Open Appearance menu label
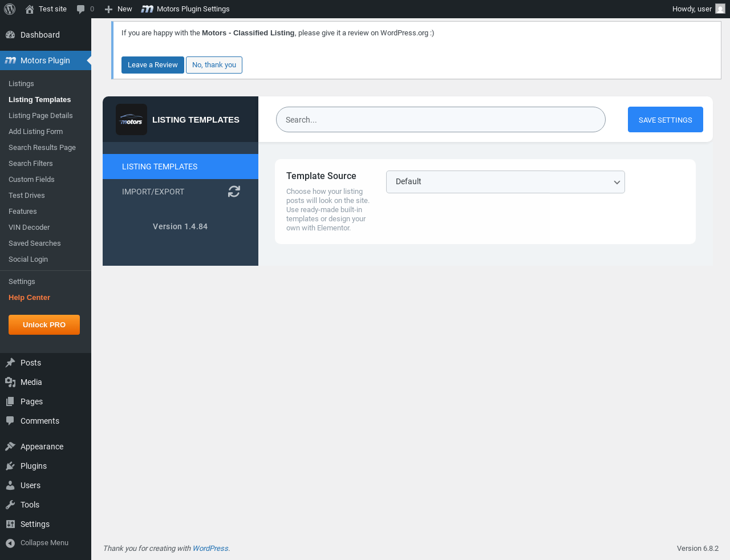The width and height of the screenshot is (730, 560). pos(42,447)
